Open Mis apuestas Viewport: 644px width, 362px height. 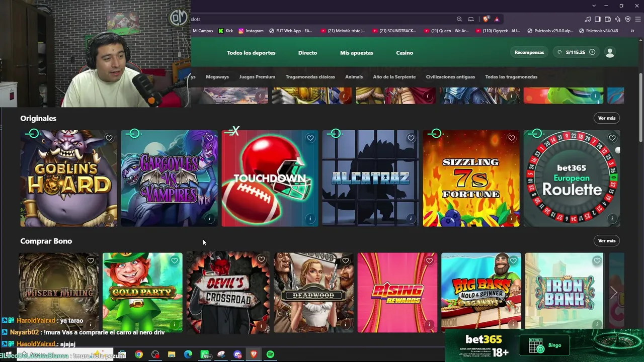coord(357,53)
